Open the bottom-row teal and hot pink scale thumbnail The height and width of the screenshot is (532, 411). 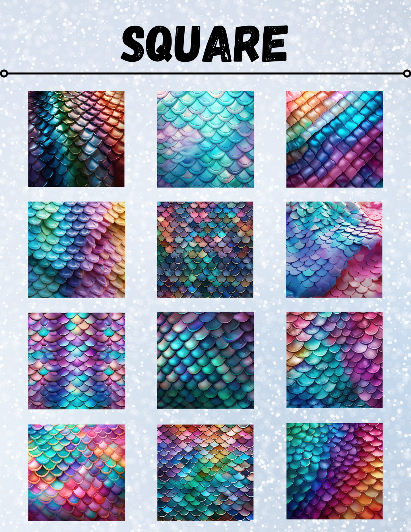tap(77, 473)
